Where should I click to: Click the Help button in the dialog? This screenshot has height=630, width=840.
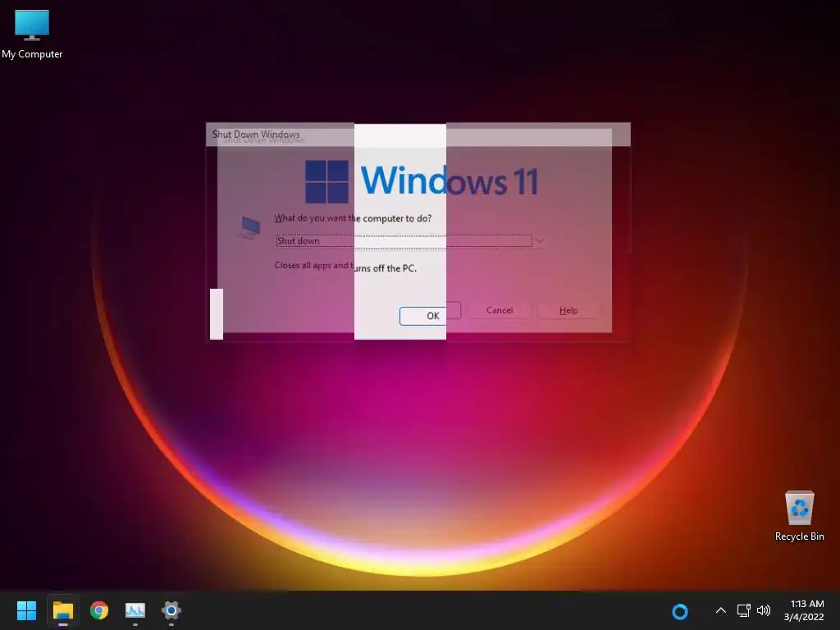click(568, 310)
